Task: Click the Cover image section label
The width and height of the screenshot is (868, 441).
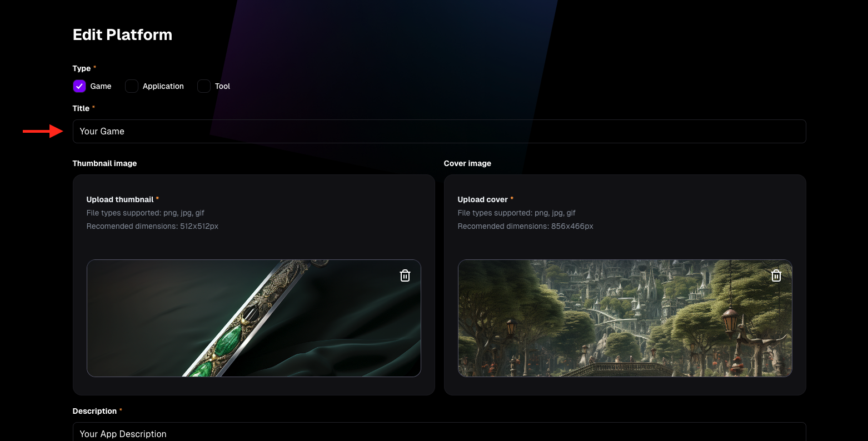Action: pos(467,163)
